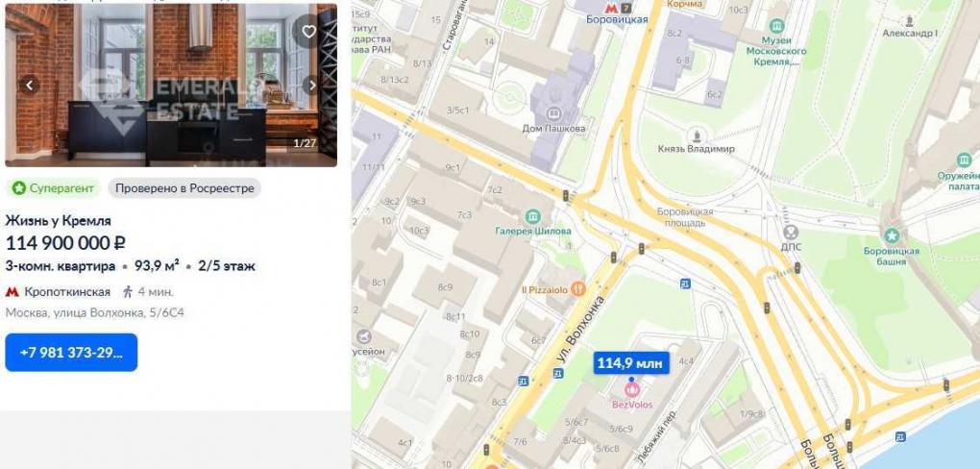
Task: Click the Князь Владимир monument icon
Action: [x=696, y=135]
